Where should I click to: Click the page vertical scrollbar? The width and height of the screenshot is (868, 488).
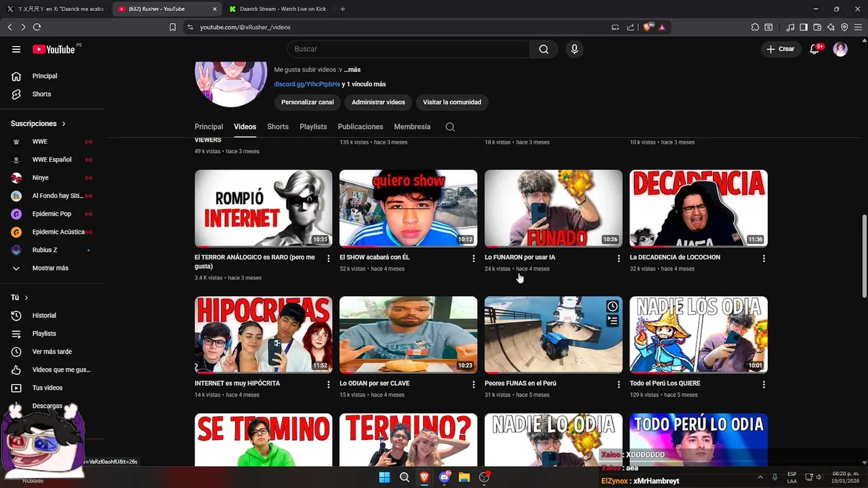864,256
